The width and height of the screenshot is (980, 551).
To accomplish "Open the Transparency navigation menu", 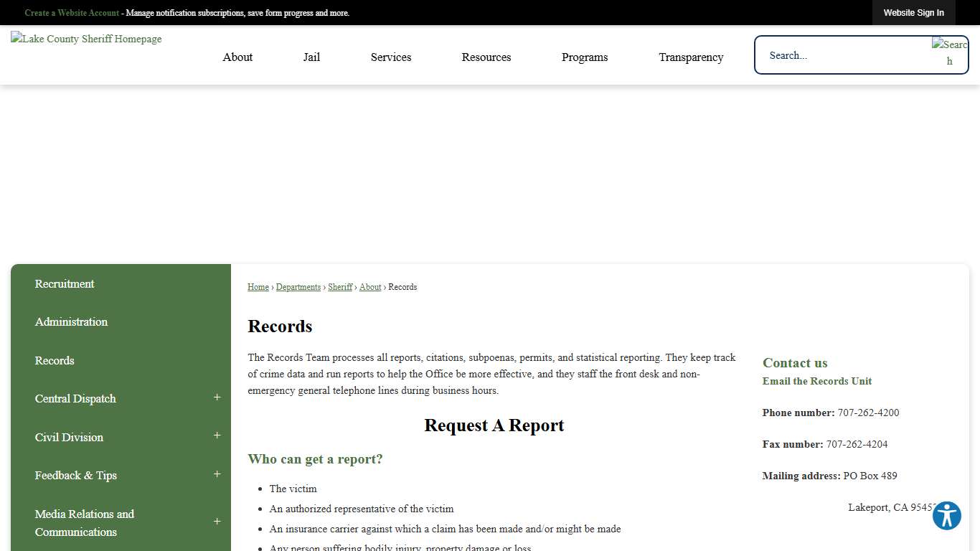I will coord(691,57).
